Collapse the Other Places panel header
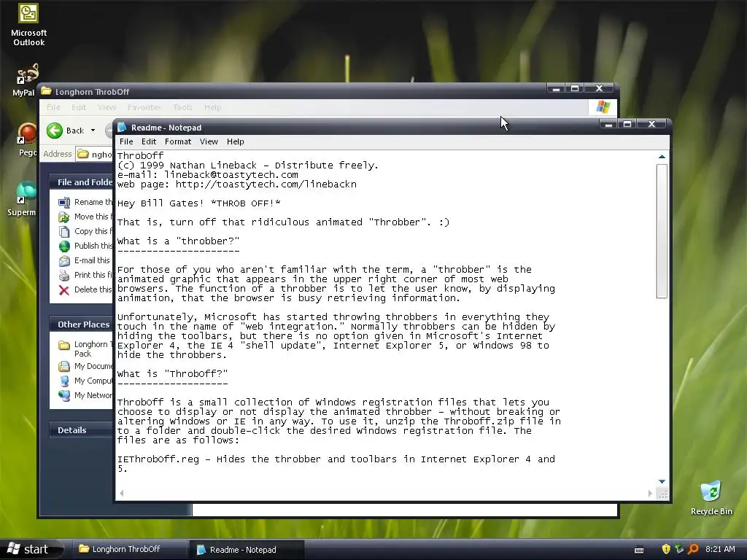The image size is (747, 560). (x=82, y=324)
